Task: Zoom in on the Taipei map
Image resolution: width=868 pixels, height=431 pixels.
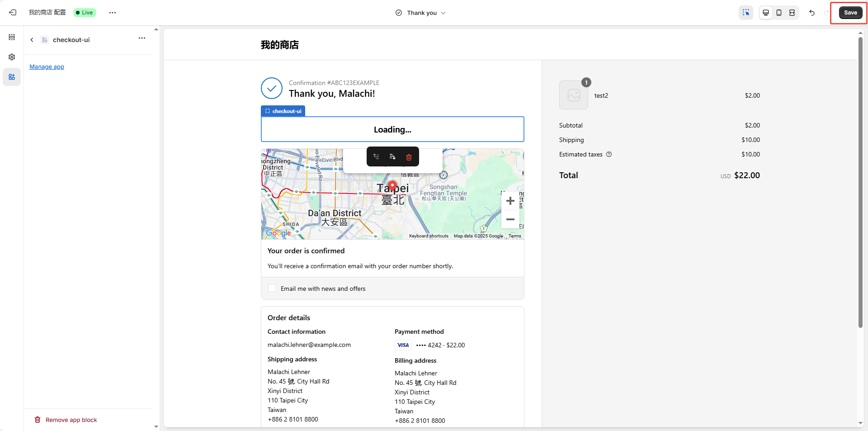Action: [510, 201]
